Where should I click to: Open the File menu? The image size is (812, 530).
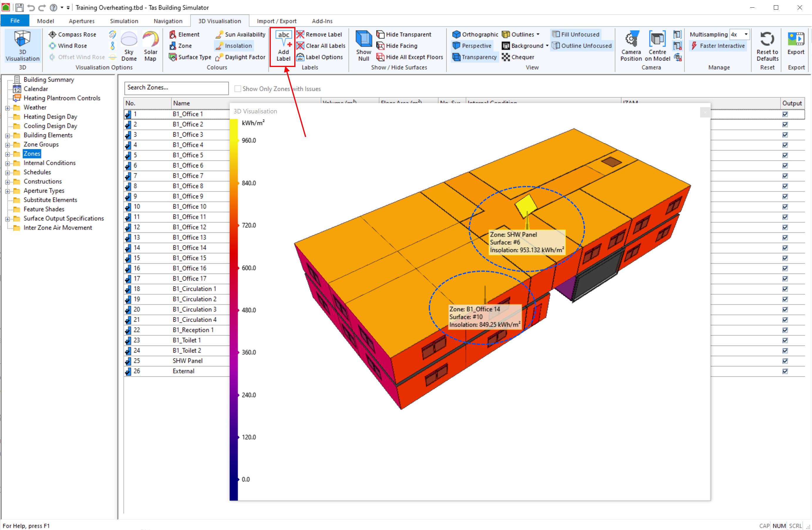coord(15,21)
